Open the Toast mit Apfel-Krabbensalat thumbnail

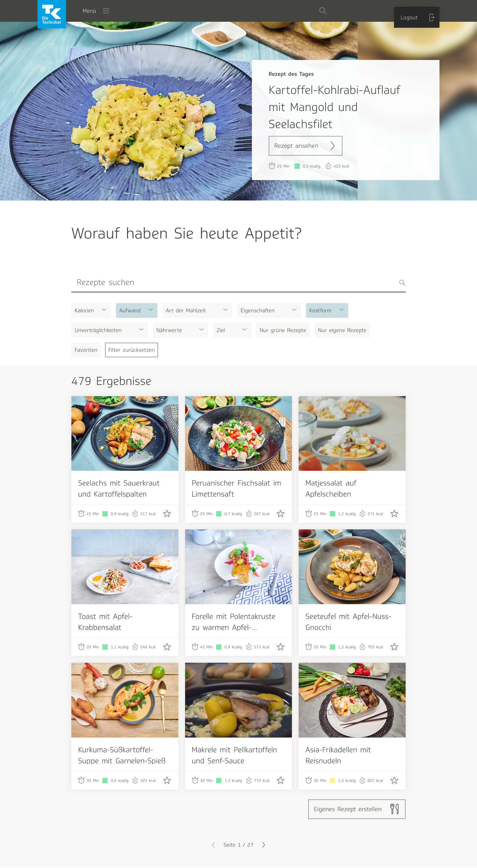tap(125, 566)
